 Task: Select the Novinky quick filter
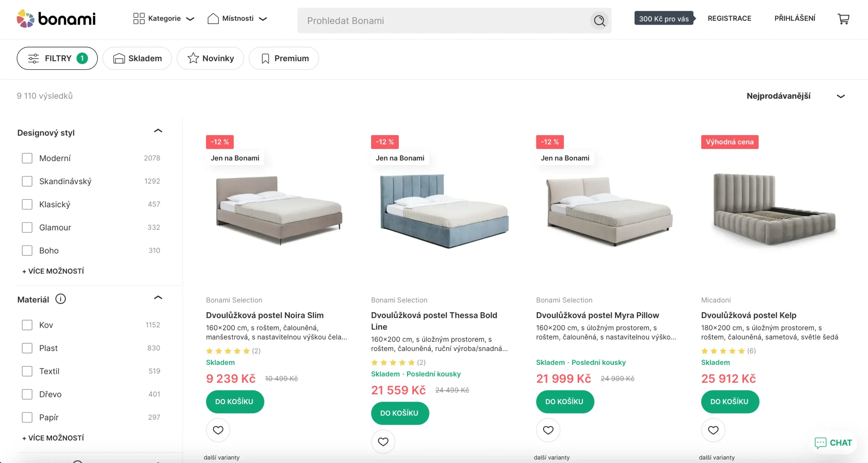tap(210, 58)
